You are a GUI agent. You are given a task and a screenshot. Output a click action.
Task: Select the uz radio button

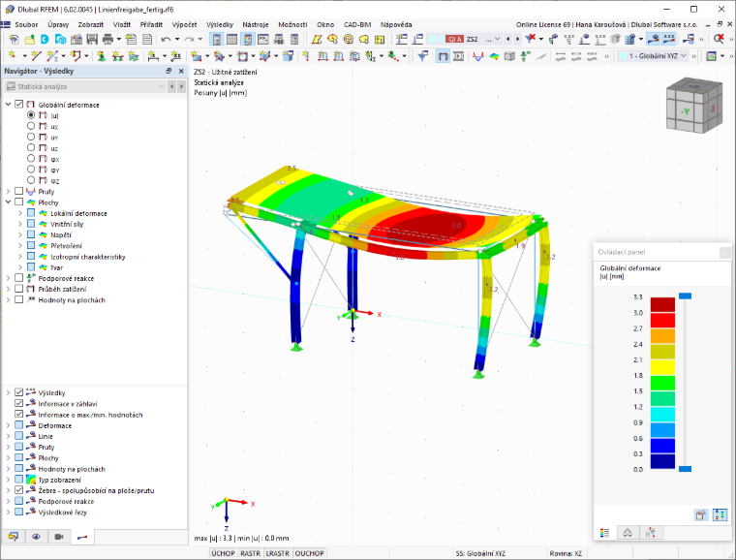[31, 147]
